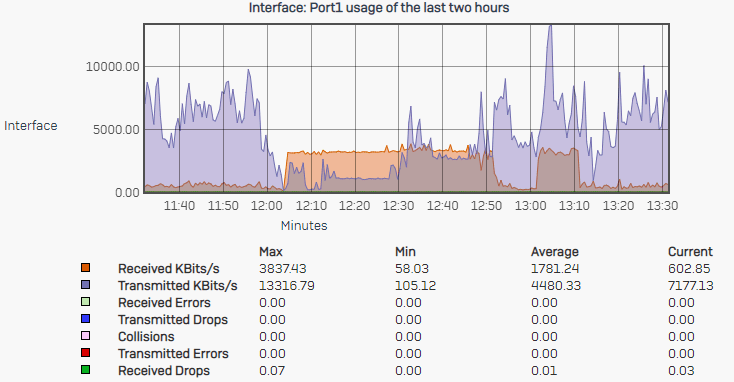Click the Average column header
This screenshot has height=382, width=734.
point(555,252)
